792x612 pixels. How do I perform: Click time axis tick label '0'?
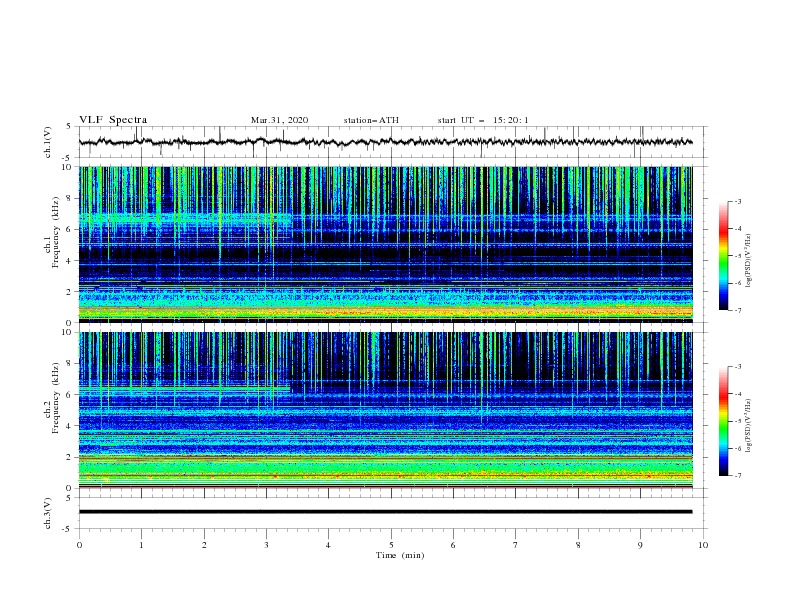coord(79,545)
